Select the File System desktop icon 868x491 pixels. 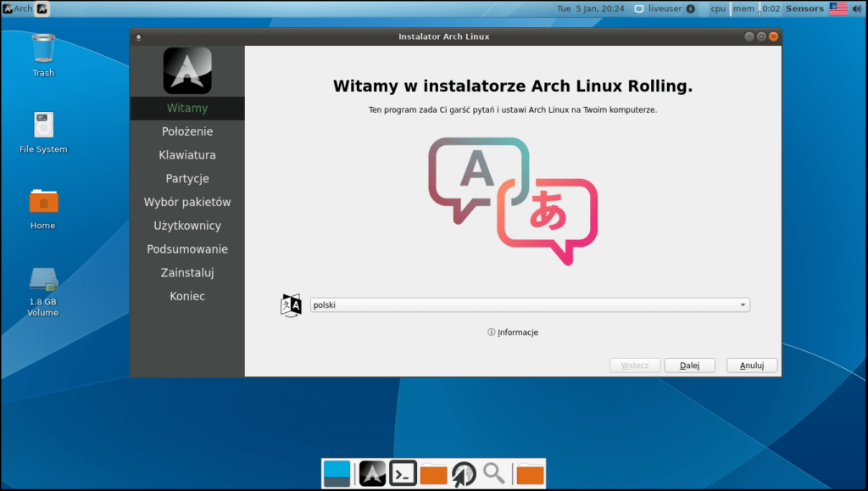(43, 132)
